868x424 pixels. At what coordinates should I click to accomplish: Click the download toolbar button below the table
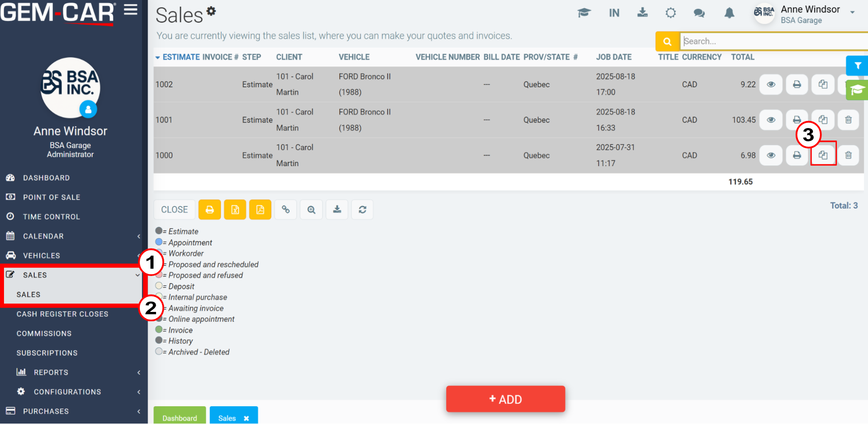(337, 210)
